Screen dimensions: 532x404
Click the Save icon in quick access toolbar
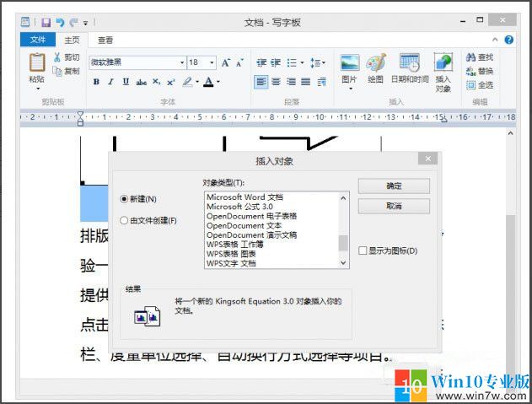pos(46,23)
